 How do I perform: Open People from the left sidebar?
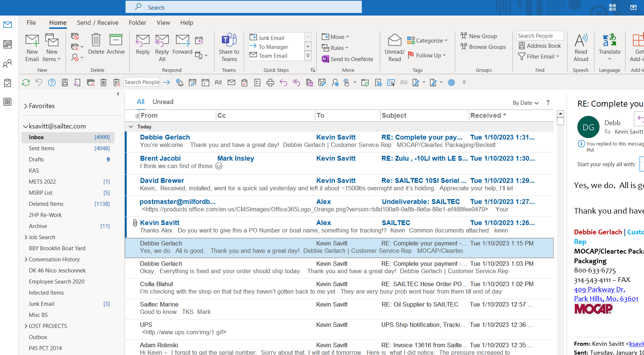tap(7, 64)
